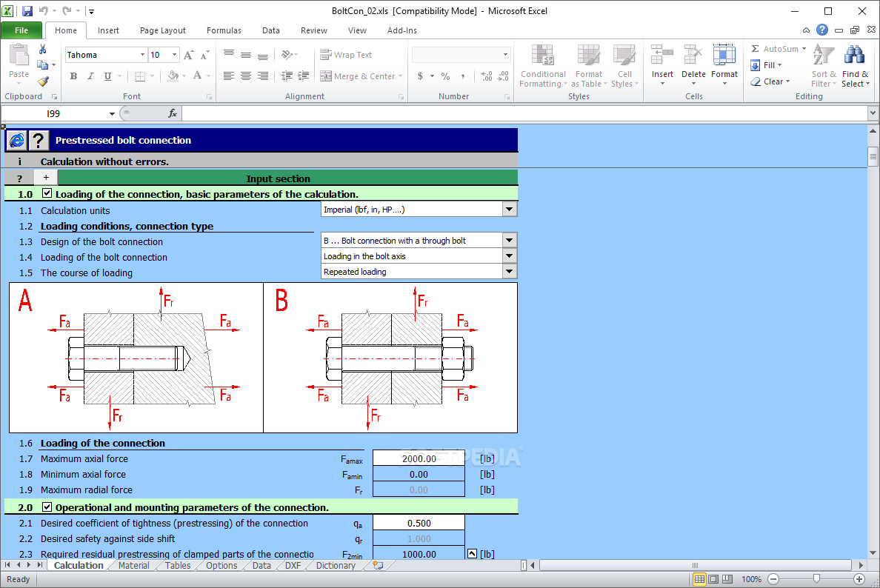Switch to Page Layout view in status bar
Viewport: 880px width, 588px height.
(713, 579)
